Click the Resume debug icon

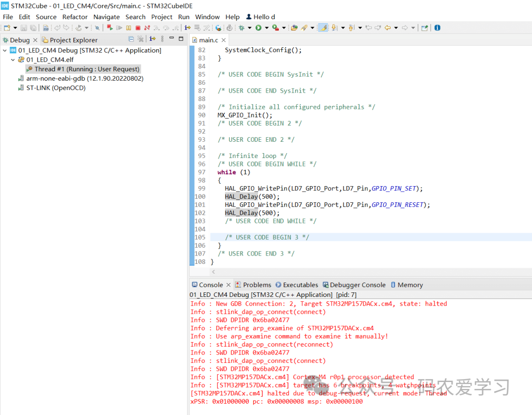tap(119, 28)
